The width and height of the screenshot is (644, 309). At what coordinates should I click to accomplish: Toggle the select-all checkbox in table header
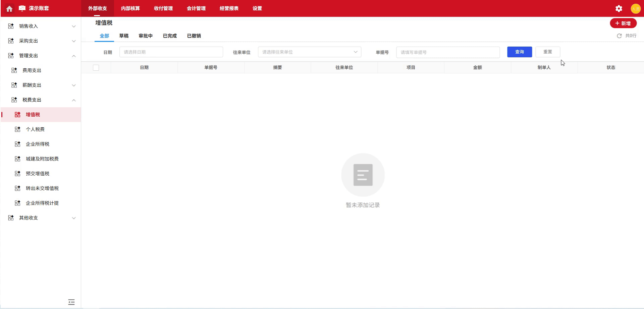tap(96, 67)
